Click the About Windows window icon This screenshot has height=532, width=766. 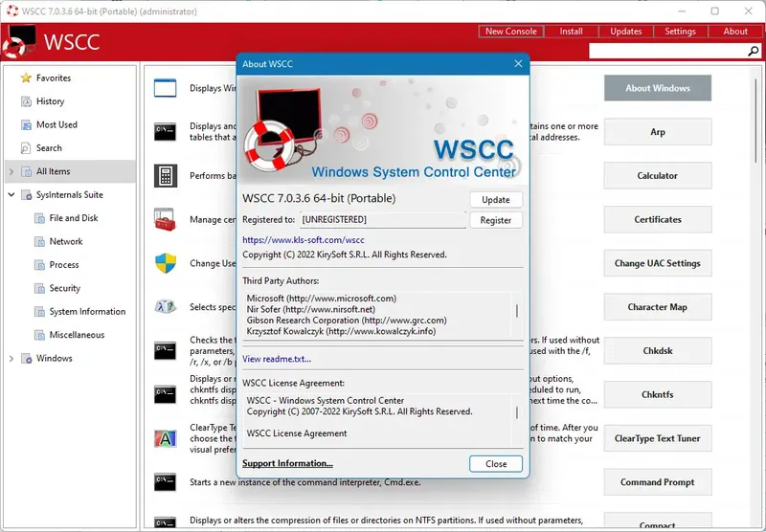[165, 88]
